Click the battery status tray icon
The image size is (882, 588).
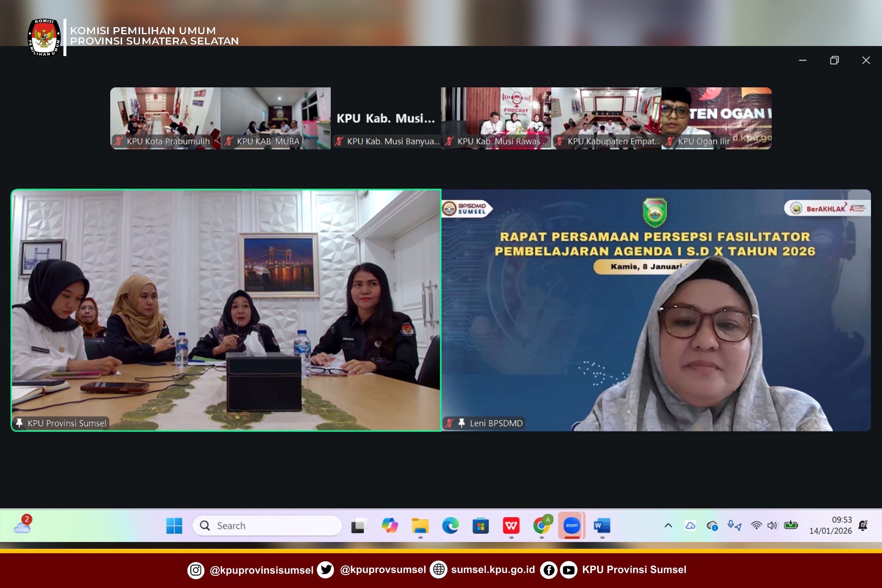[791, 525]
